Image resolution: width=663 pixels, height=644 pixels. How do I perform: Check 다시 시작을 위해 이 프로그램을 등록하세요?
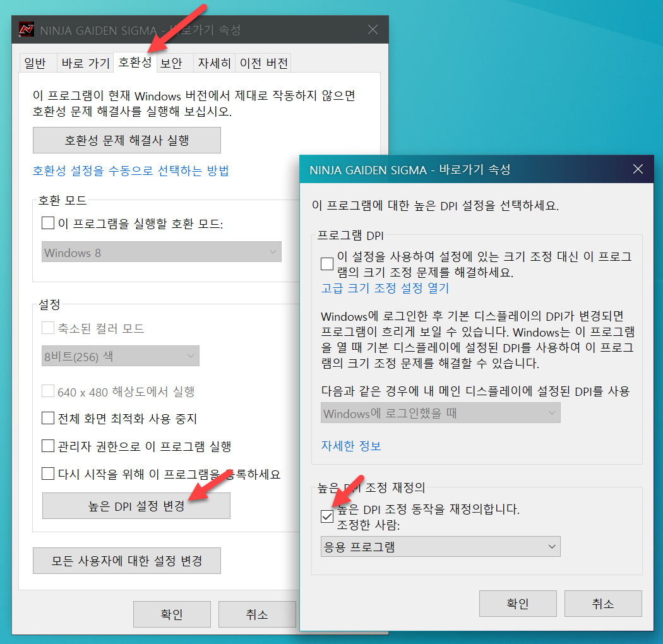click(x=48, y=474)
